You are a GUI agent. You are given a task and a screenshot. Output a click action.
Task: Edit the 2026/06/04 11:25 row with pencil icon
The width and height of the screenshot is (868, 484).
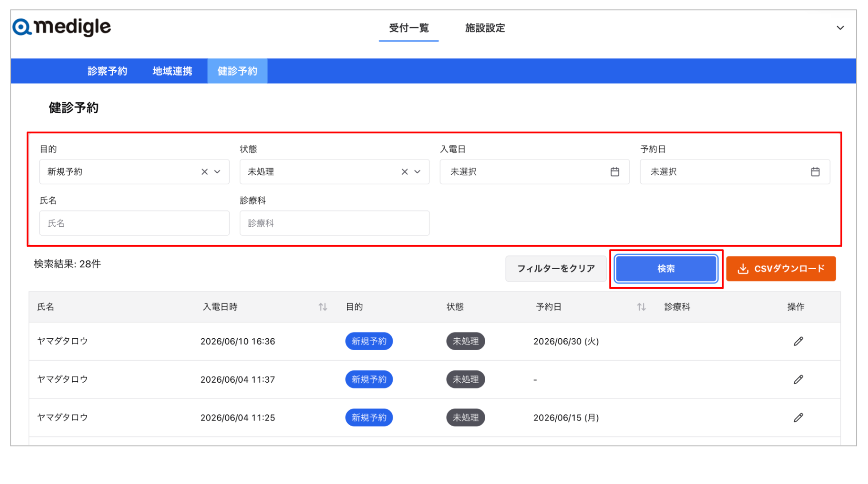coord(798,418)
